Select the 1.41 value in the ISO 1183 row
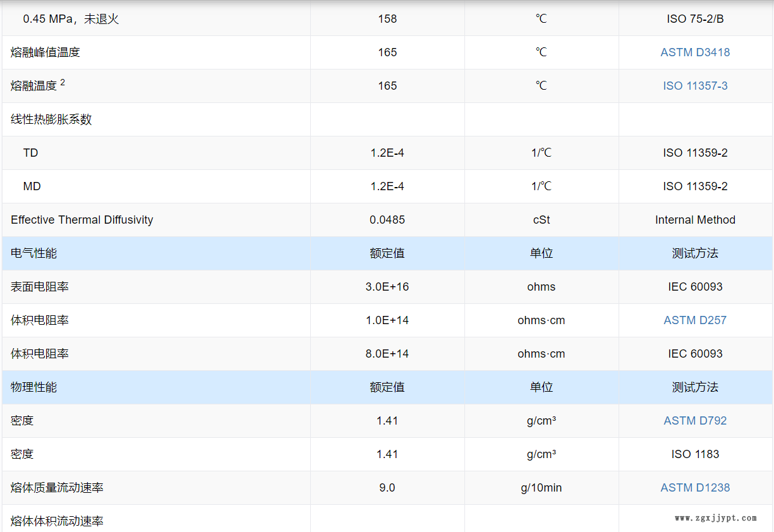Screen dimensions: 774x532 (x=387, y=454)
